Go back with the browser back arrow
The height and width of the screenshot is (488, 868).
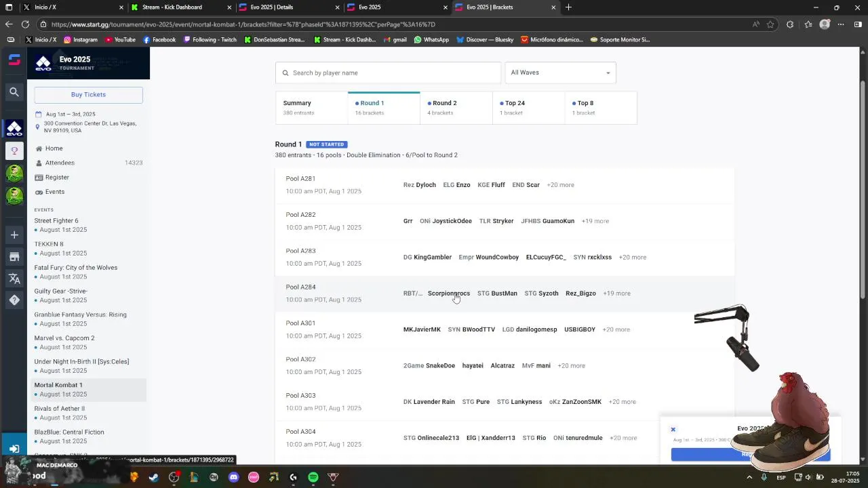click(x=9, y=24)
